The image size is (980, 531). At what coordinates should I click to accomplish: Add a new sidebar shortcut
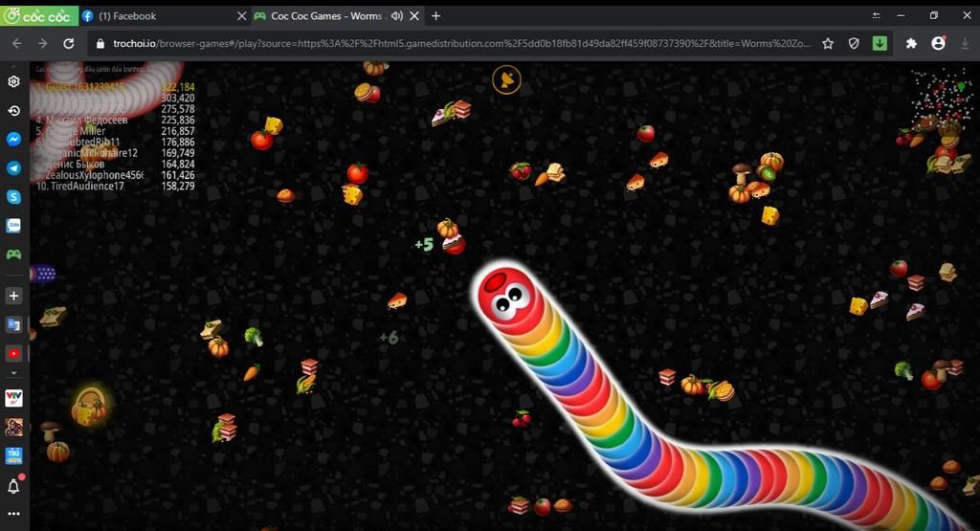(x=13, y=296)
